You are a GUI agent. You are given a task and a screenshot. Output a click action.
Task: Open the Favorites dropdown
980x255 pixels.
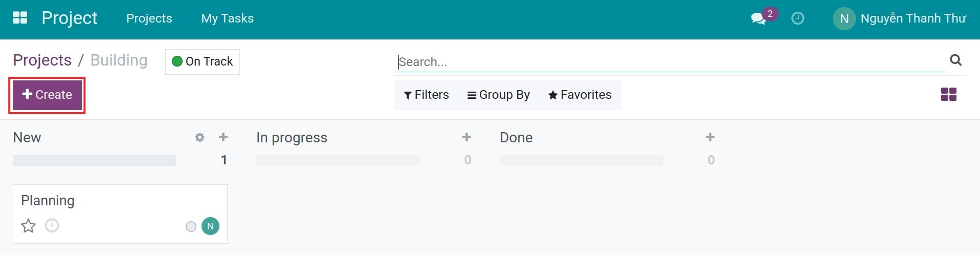click(580, 95)
